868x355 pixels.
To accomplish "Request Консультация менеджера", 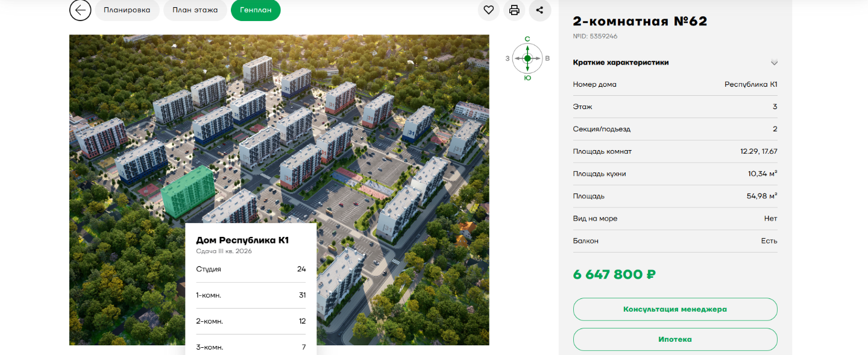I will click(675, 309).
